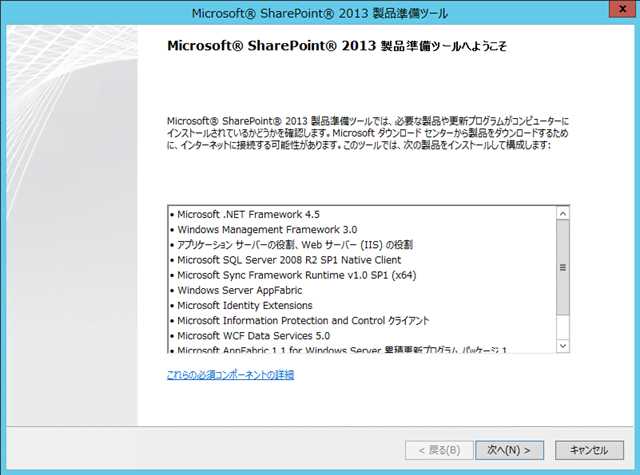This screenshot has height=475, width=640.
Task: Click the component list scroll up arrow
Action: [x=563, y=214]
